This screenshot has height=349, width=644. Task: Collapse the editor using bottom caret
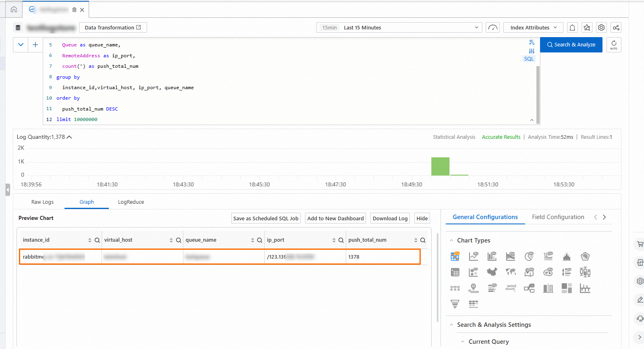tap(532, 120)
